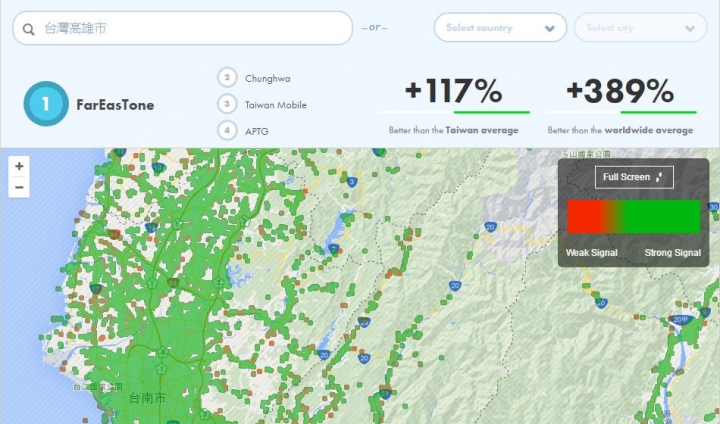This screenshot has height=424, width=720.
Task: Click the +389% worldwide average figure
Action: point(620,90)
